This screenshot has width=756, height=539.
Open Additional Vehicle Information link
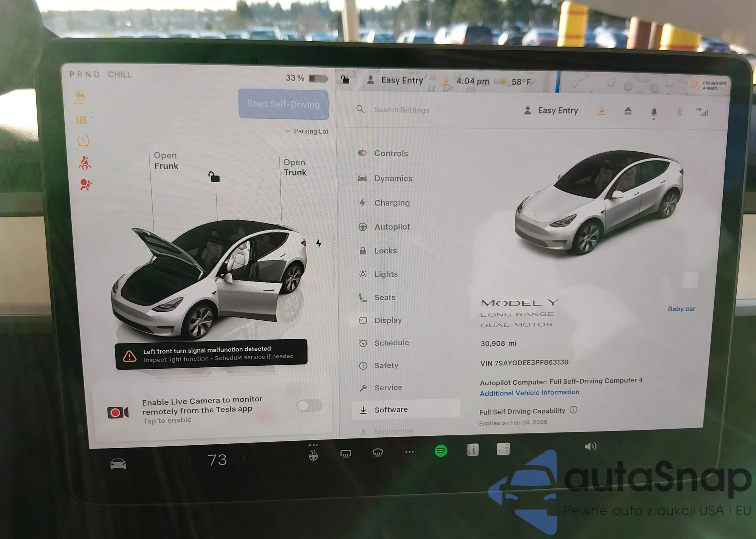click(529, 393)
